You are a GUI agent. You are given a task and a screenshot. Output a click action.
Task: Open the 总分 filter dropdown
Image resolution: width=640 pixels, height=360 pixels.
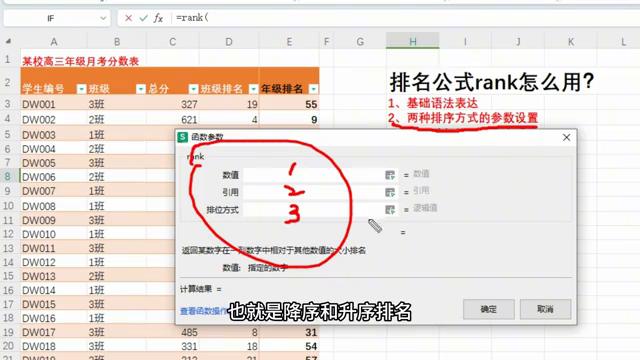click(x=193, y=89)
